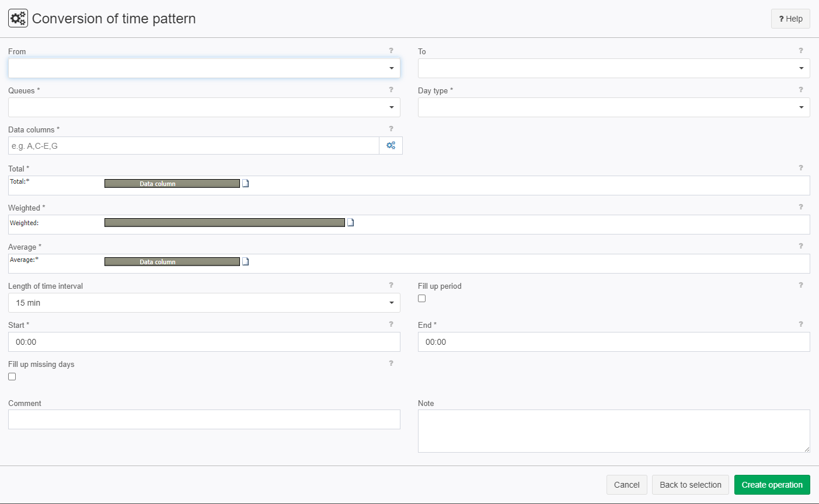Enable the Fill up period checkbox
Viewport: 819px width, 504px height.
click(422, 299)
